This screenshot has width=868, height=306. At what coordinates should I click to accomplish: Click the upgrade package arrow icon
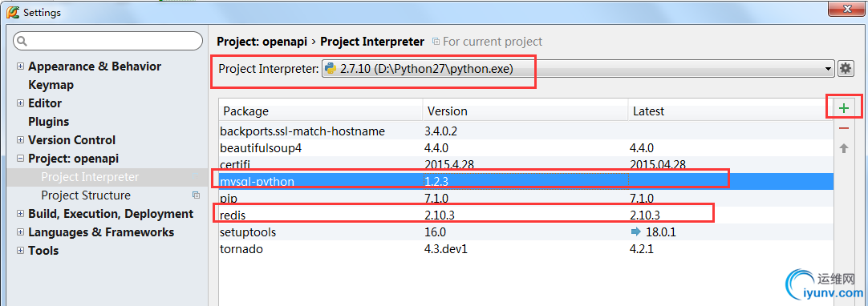coord(844,148)
